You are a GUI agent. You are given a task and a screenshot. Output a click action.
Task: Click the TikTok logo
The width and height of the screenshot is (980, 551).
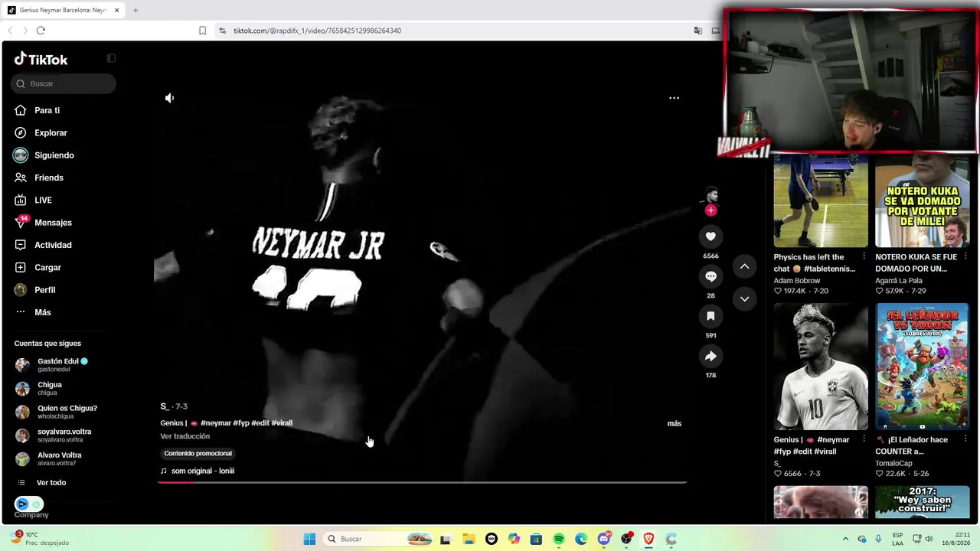[x=41, y=60]
